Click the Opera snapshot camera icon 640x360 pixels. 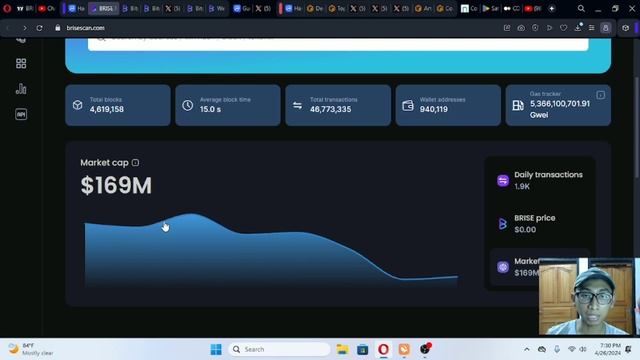[x=521, y=28]
